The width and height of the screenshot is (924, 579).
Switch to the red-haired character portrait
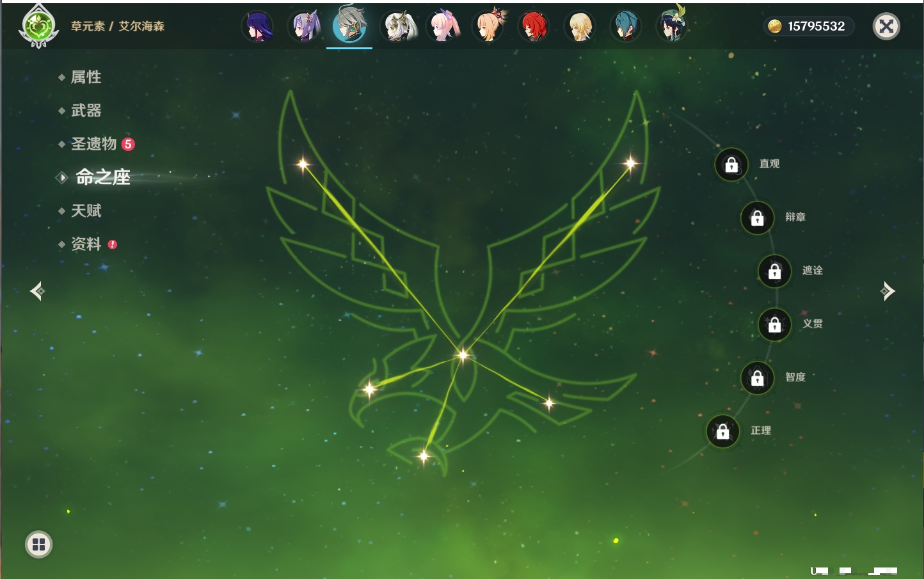coord(534,27)
